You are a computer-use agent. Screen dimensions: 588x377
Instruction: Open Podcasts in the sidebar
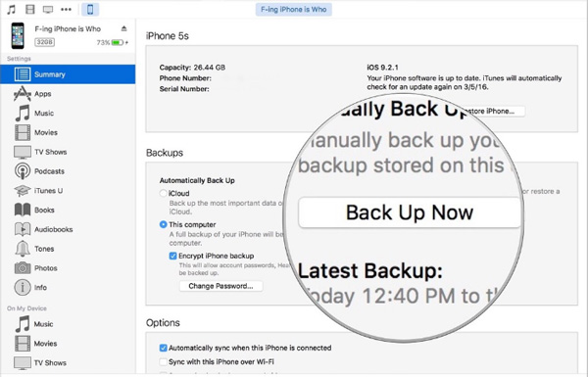click(68, 171)
